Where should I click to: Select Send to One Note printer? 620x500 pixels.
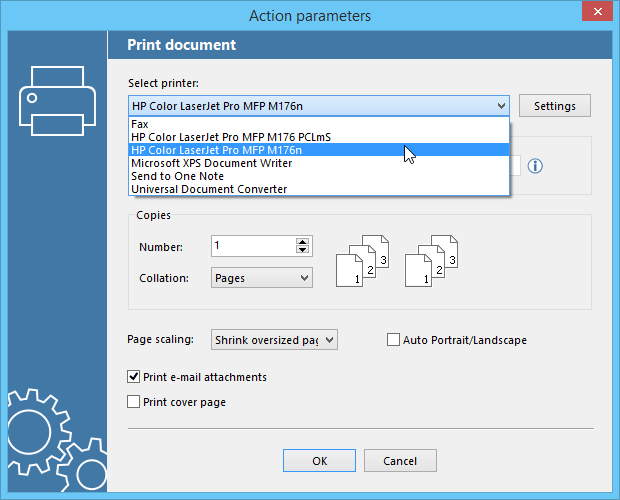(x=319, y=176)
